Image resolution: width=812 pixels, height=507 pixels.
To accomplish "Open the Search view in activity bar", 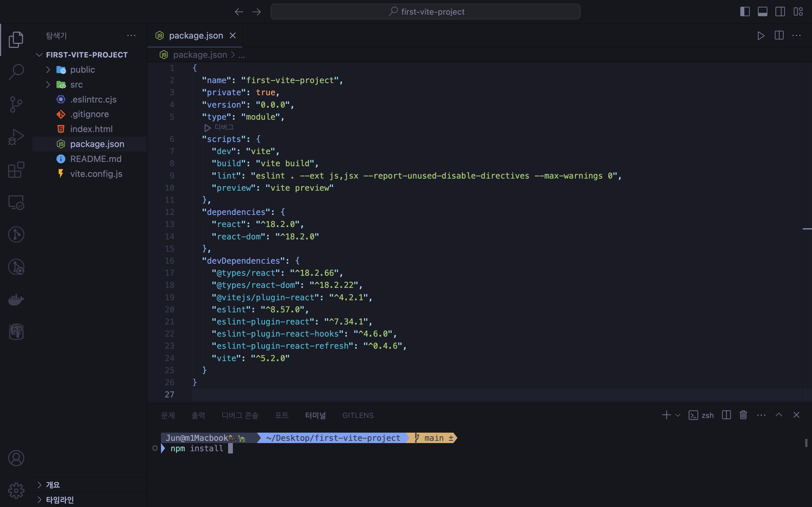I will (x=16, y=72).
